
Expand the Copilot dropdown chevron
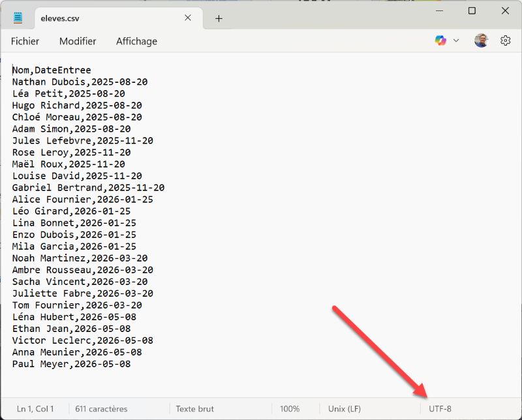[456, 40]
